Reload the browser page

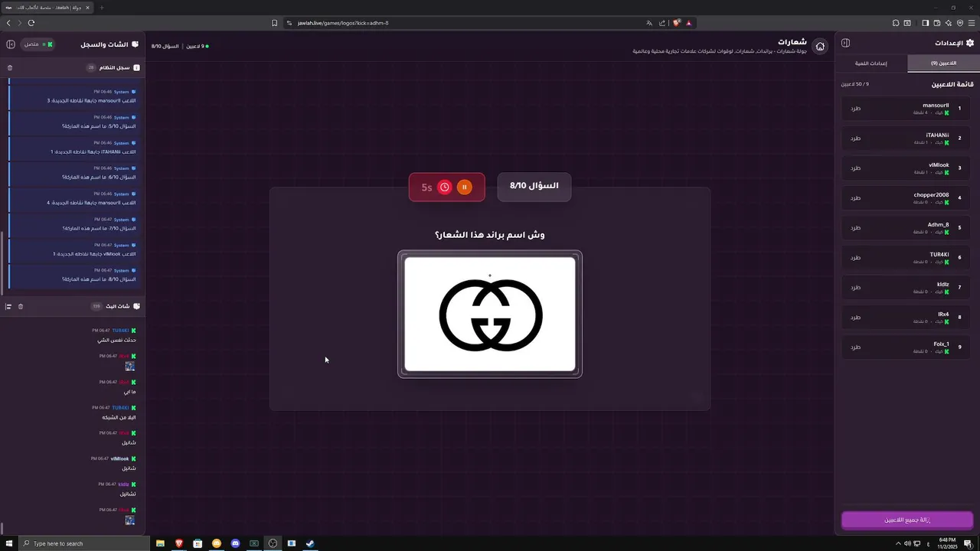tap(31, 23)
